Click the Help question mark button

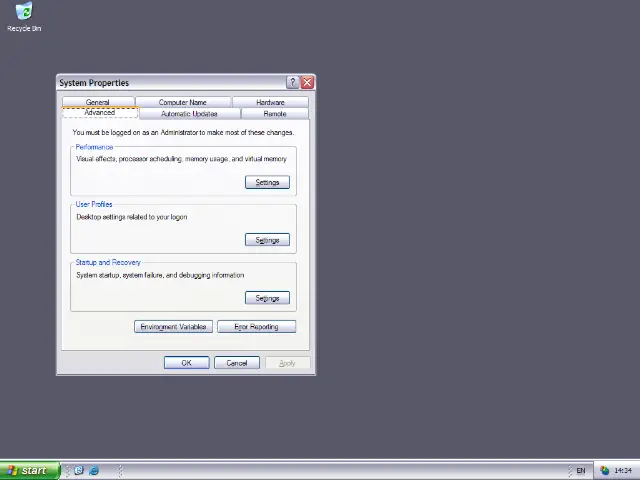(x=292, y=82)
